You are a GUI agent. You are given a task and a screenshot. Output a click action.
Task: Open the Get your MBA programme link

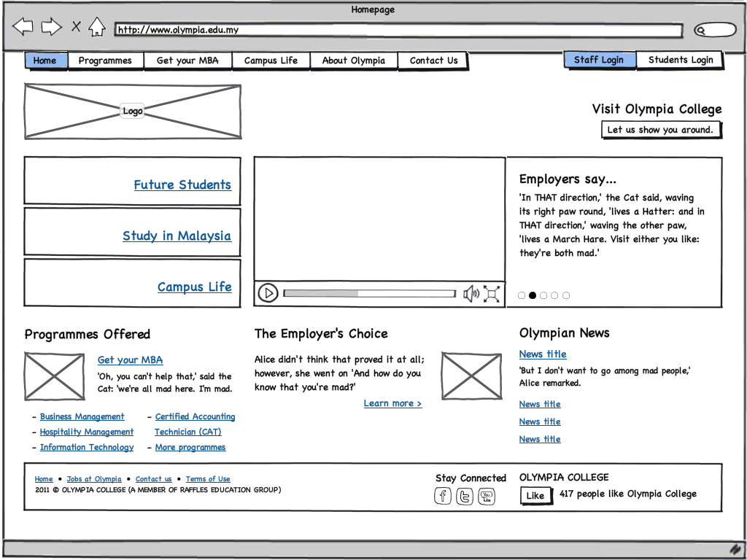click(130, 360)
